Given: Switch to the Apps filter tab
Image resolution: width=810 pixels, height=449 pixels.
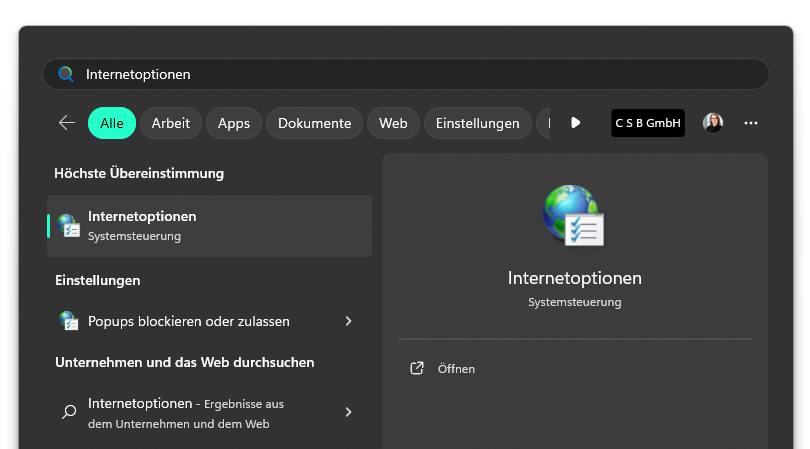Looking at the screenshot, I should [x=233, y=123].
